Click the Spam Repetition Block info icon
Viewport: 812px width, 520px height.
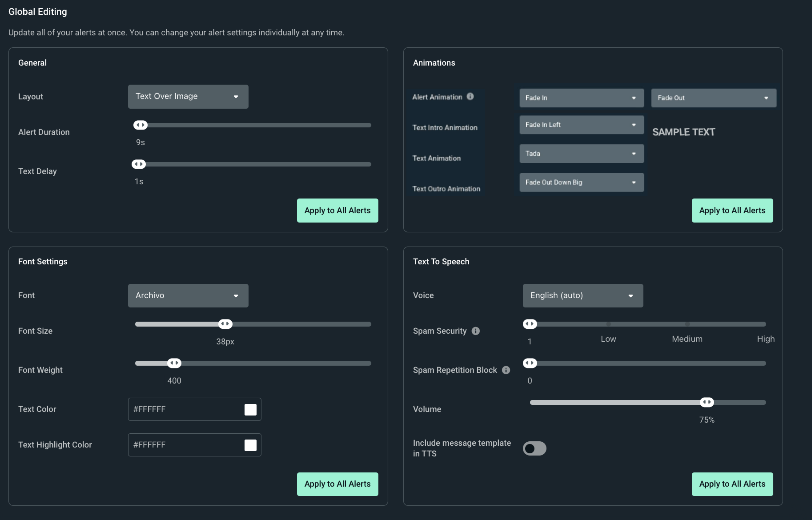(506, 370)
